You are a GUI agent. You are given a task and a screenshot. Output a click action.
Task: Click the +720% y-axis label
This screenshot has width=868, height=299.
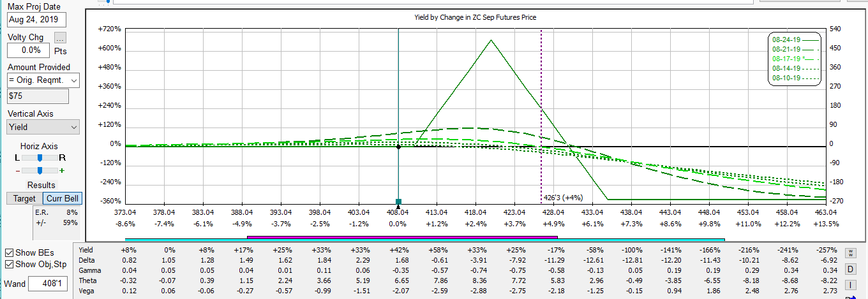pyautogui.click(x=110, y=29)
